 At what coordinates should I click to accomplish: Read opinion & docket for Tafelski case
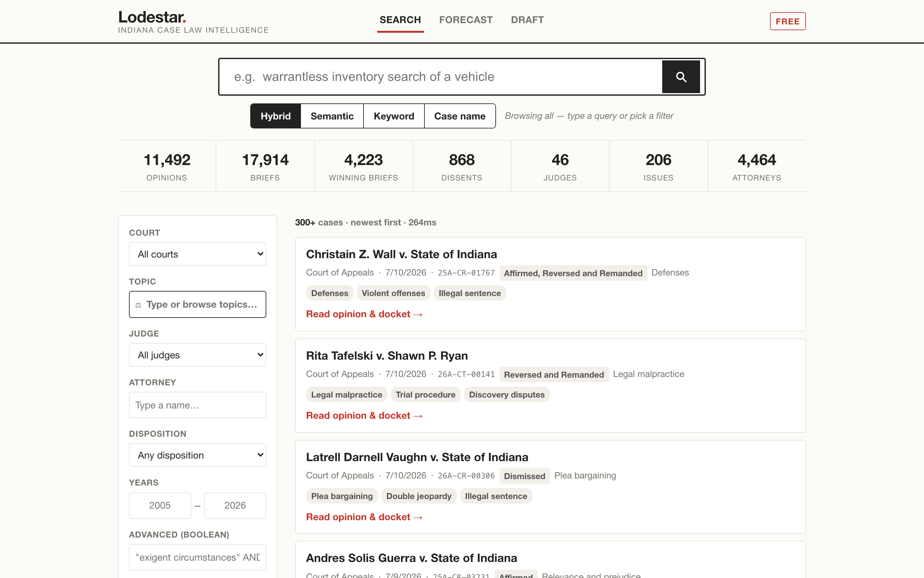364,416
